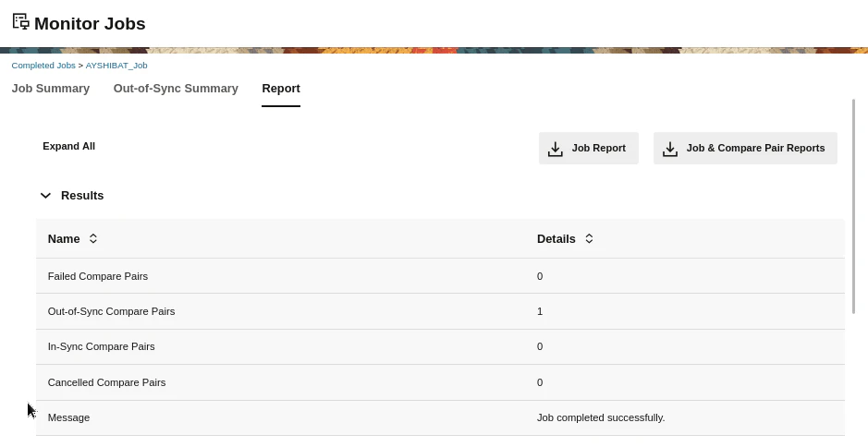Open AYSHIBAT_Job breadcrumb link
868x447 pixels.
[116, 66]
